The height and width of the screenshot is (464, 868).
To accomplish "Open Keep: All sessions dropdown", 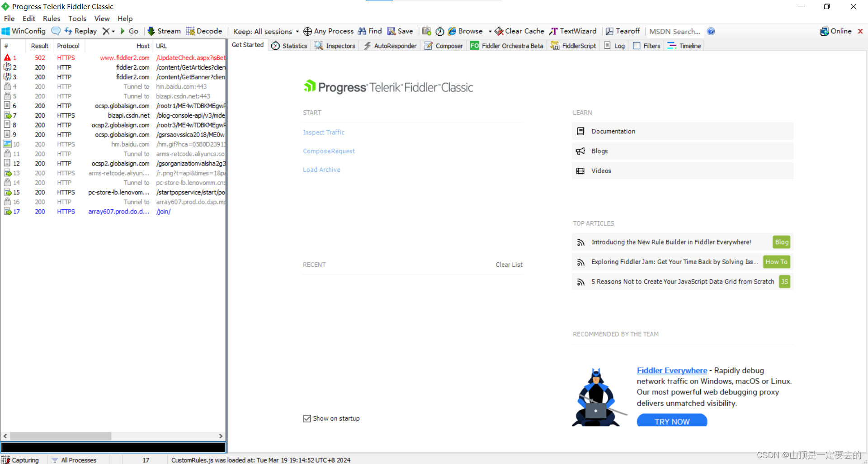I will pos(266,31).
